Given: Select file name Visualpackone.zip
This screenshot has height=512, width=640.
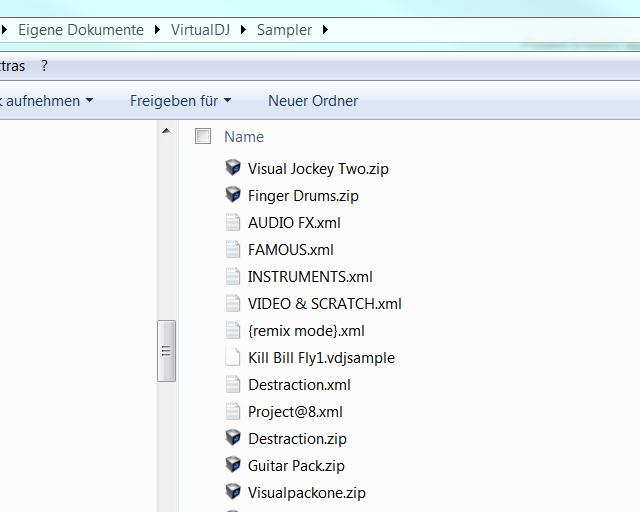Looking at the screenshot, I should pyautogui.click(x=307, y=492).
